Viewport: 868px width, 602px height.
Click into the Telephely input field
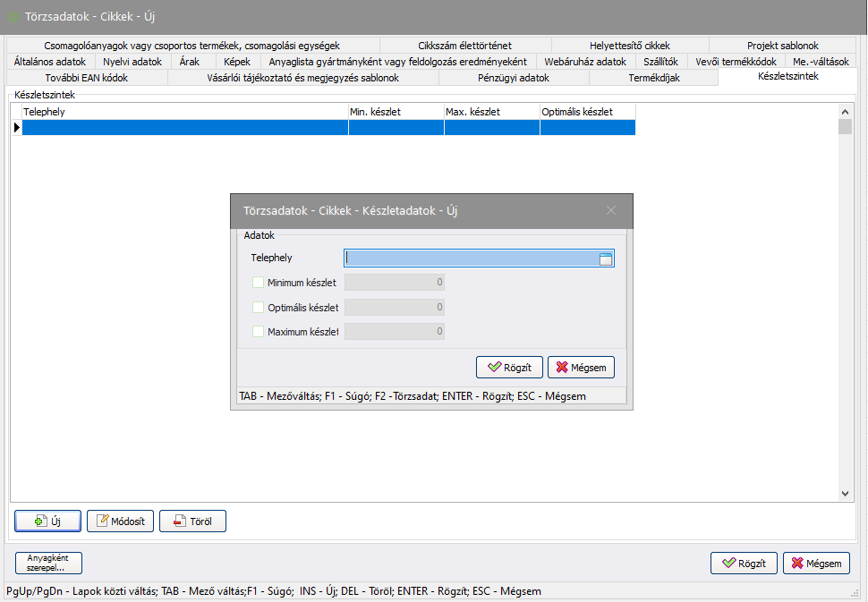(x=470, y=259)
